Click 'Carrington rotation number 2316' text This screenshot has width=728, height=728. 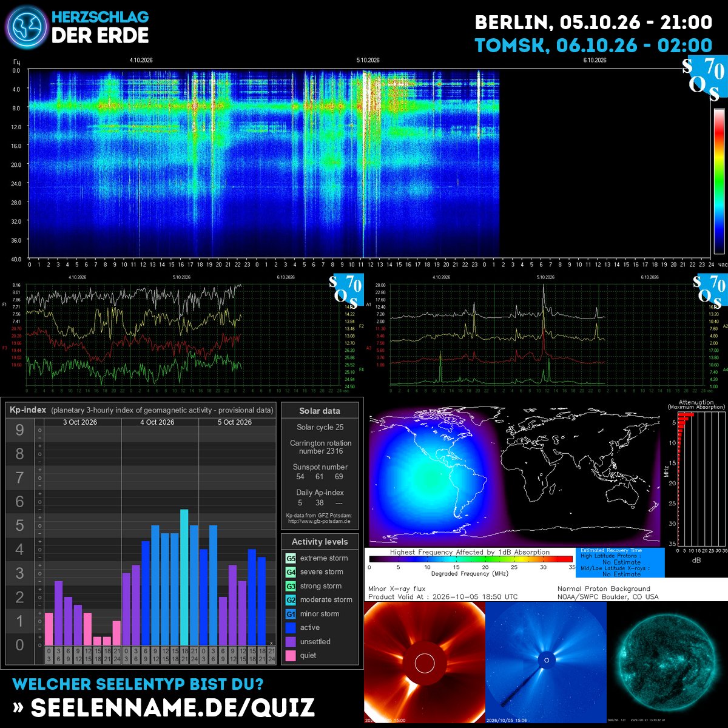[x=320, y=447]
